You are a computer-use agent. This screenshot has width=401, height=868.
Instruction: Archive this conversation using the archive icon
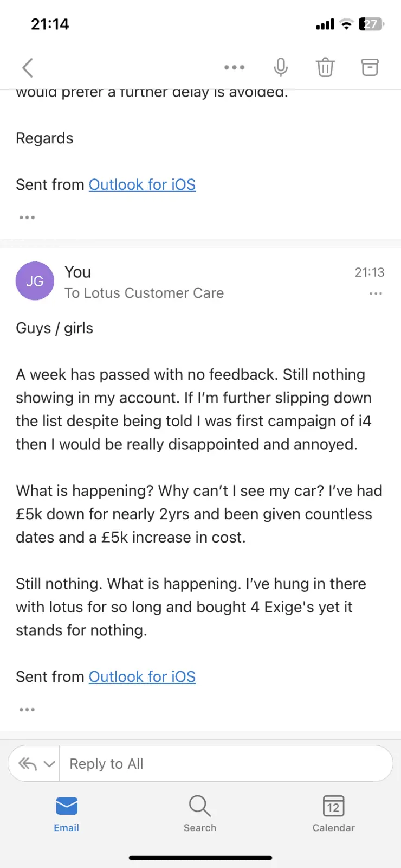pos(370,67)
